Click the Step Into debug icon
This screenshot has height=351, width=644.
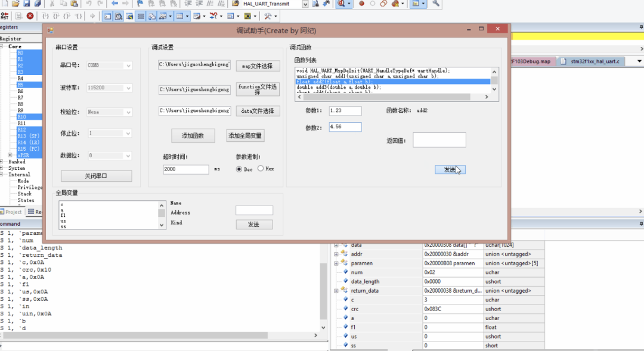45,16
